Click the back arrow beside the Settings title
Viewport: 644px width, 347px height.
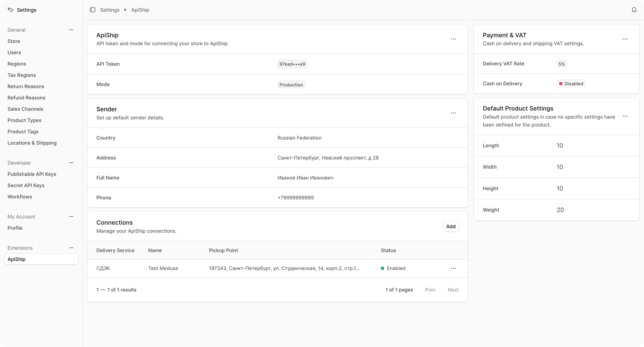[x=10, y=10]
